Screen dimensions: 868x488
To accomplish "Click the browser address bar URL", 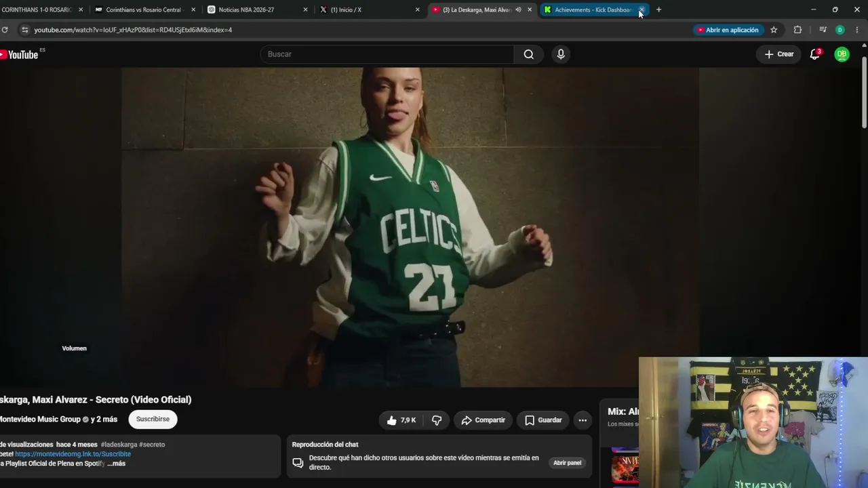I will point(133,30).
